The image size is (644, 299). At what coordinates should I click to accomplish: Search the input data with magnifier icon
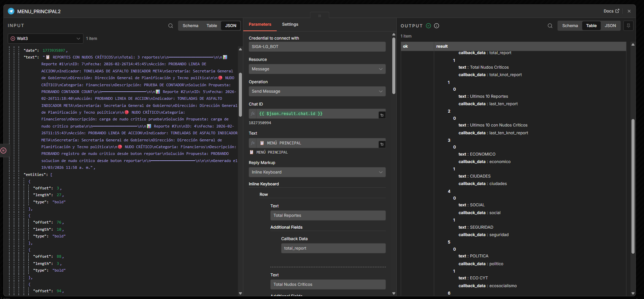(171, 26)
